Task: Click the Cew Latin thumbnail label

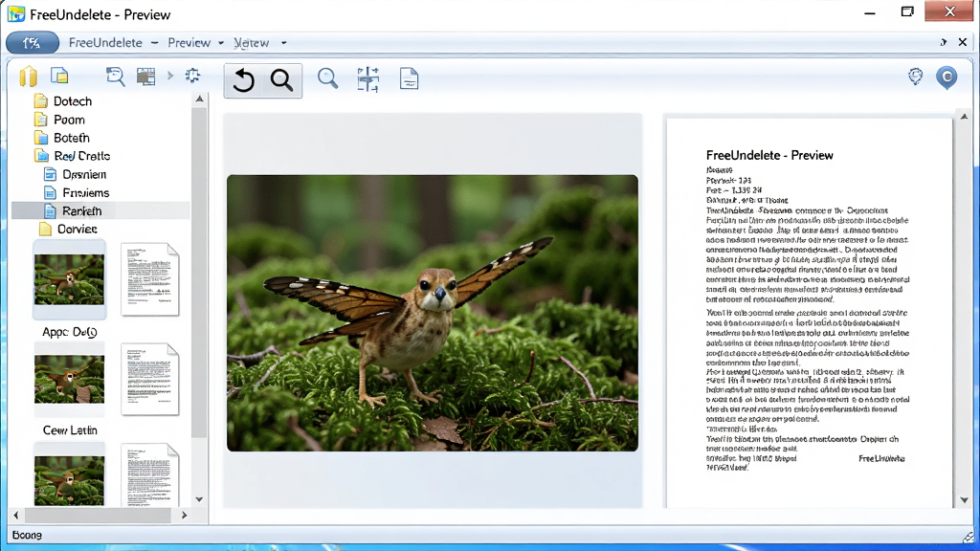Action: click(x=70, y=430)
